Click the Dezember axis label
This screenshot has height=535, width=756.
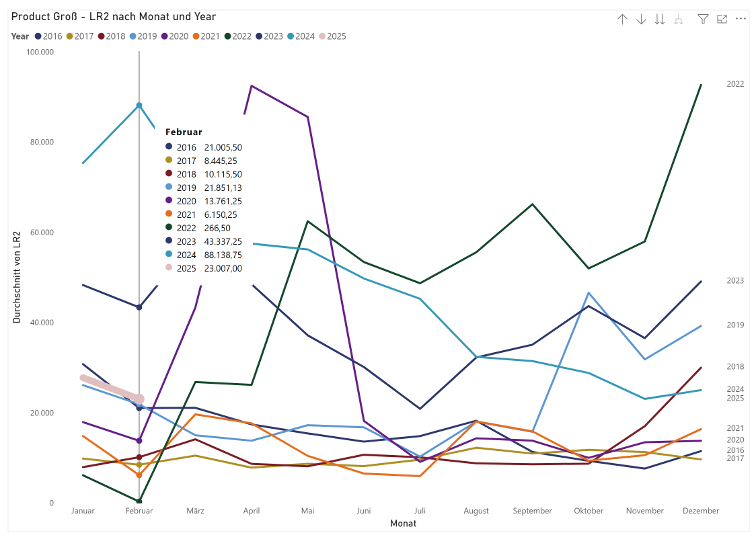pyautogui.click(x=700, y=511)
